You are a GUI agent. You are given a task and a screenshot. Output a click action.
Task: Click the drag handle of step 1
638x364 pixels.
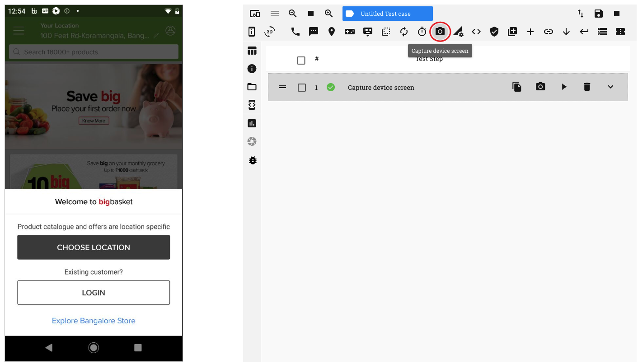point(282,87)
